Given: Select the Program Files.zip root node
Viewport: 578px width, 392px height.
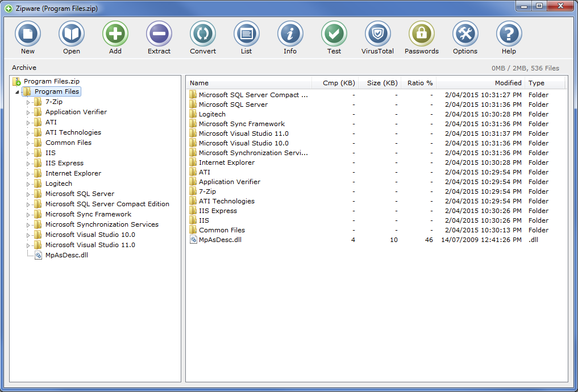Looking at the screenshot, I should pyautogui.click(x=52, y=81).
